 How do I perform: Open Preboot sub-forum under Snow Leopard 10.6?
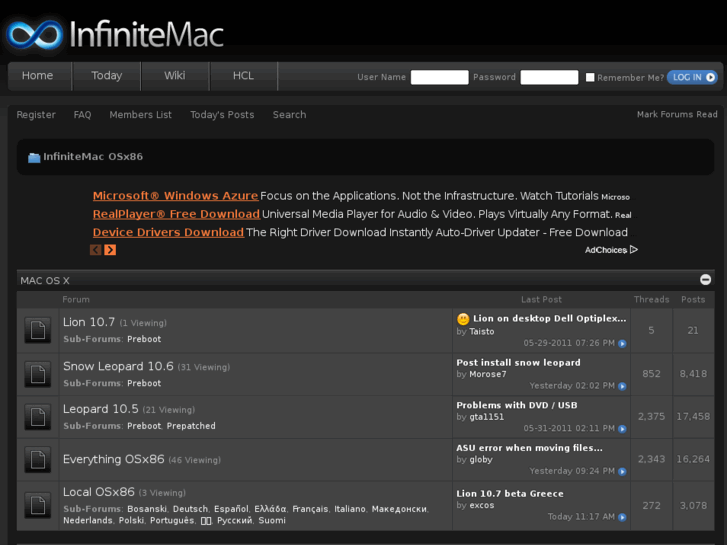point(144,383)
